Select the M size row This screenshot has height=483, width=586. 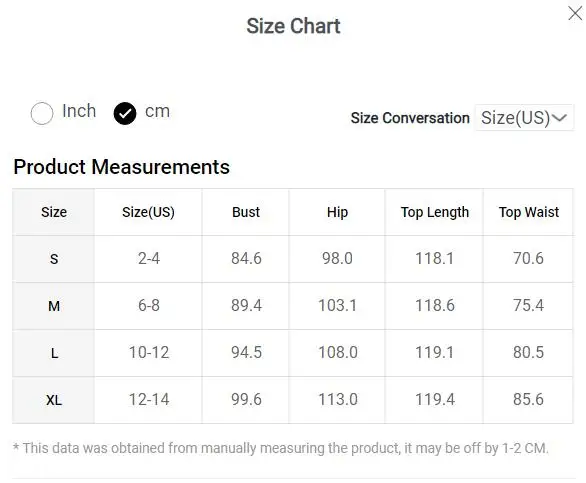click(293, 306)
